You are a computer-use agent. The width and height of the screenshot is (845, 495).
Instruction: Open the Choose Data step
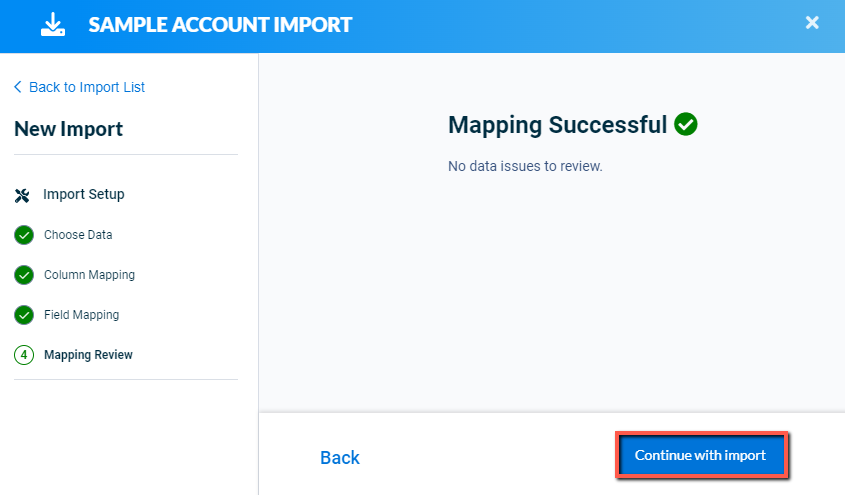point(78,235)
